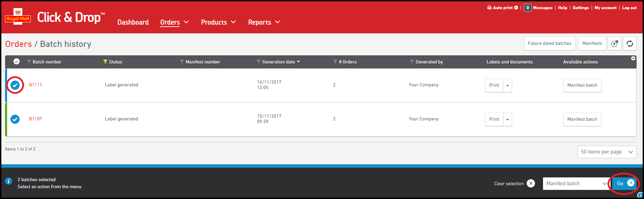
Task: Open the Manifest batch action dropdown
Action: [x=576, y=183]
